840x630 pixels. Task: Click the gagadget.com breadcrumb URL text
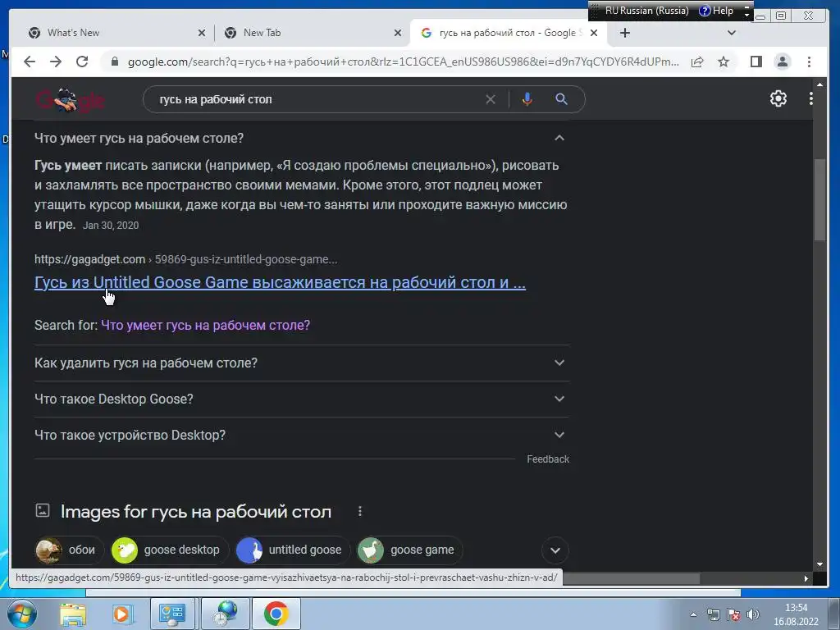pyautogui.click(x=186, y=259)
